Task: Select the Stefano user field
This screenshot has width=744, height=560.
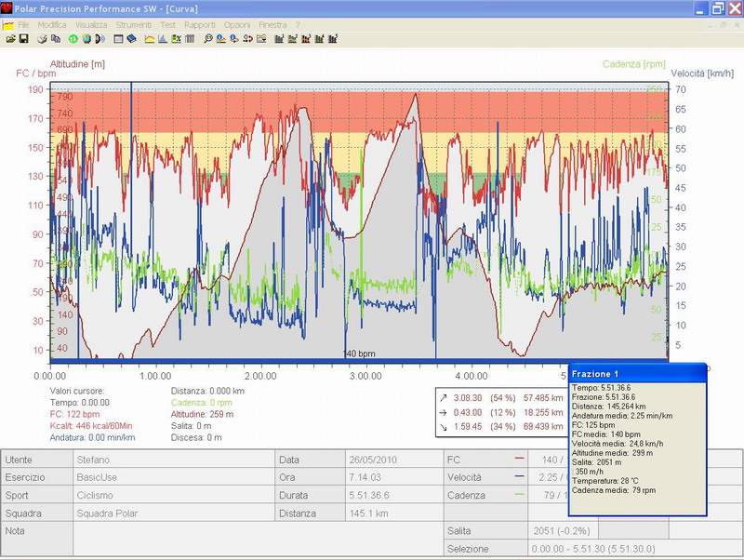Action: click(x=174, y=460)
